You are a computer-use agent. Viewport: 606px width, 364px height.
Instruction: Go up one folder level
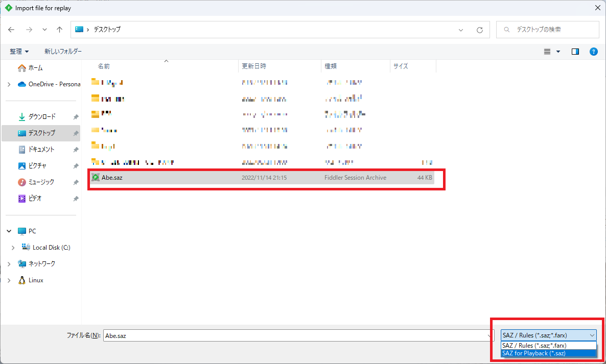(x=59, y=30)
